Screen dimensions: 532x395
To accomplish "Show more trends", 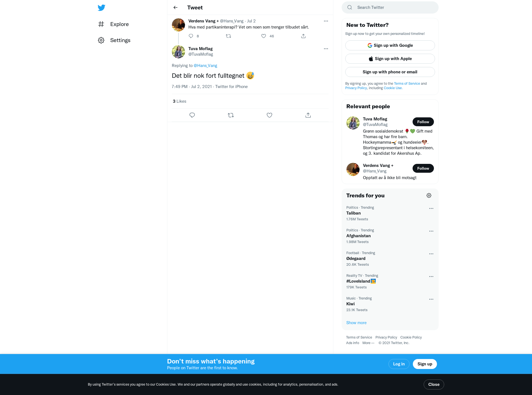I will pos(356,323).
